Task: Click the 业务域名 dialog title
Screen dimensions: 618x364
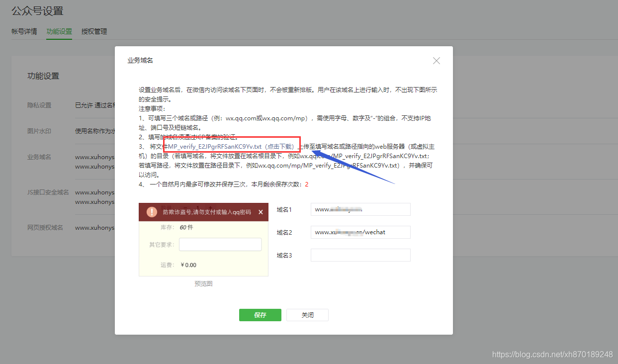Action: [140, 60]
